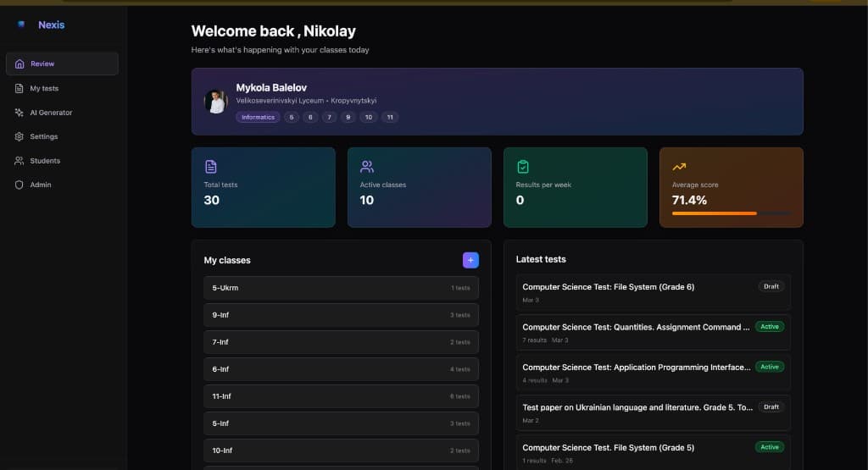Open the 7-Inf class row
The height and width of the screenshot is (470, 868).
pyautogui.click(x=341, y=342)
